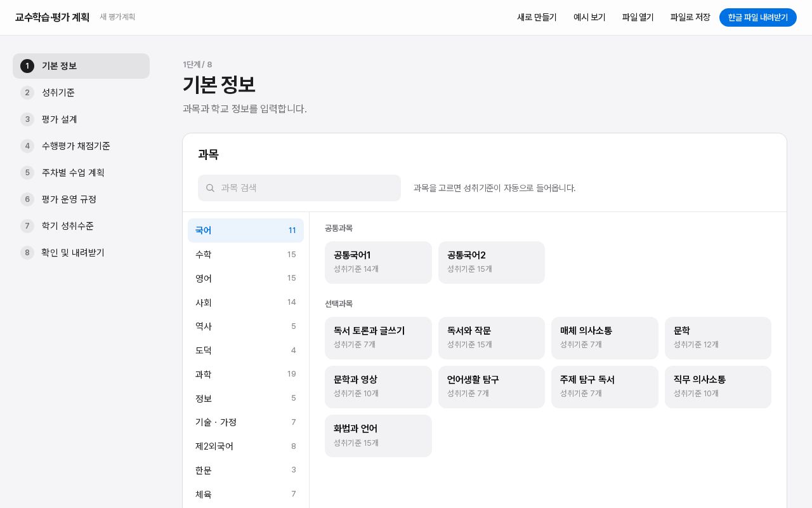Choose the 직무 의사소통 course card
The image size is (812, 508).
[718, 387]
